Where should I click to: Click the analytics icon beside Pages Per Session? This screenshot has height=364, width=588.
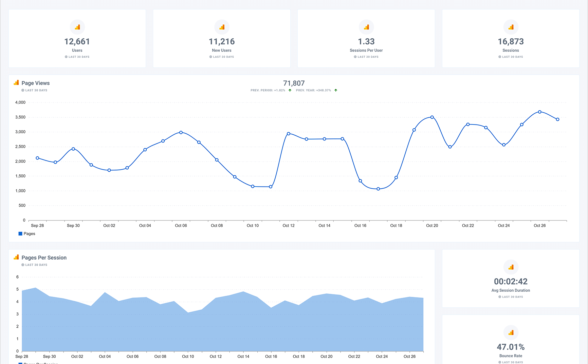[16, 257]
